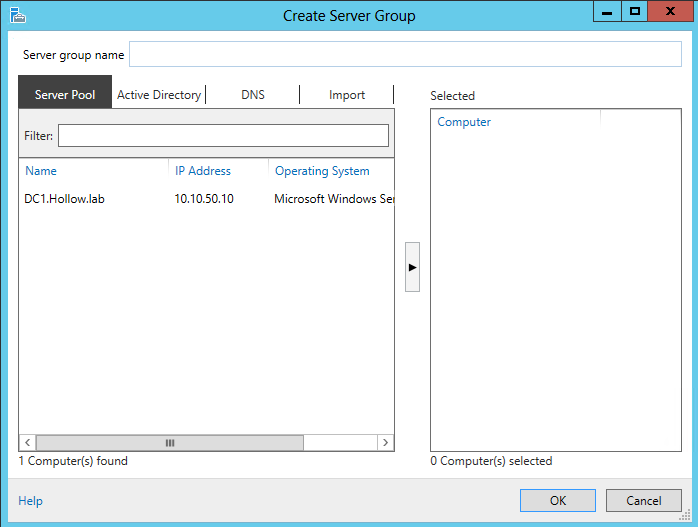
Task: Maximize the Create Server Group dialog
Action: pos(634,12)
